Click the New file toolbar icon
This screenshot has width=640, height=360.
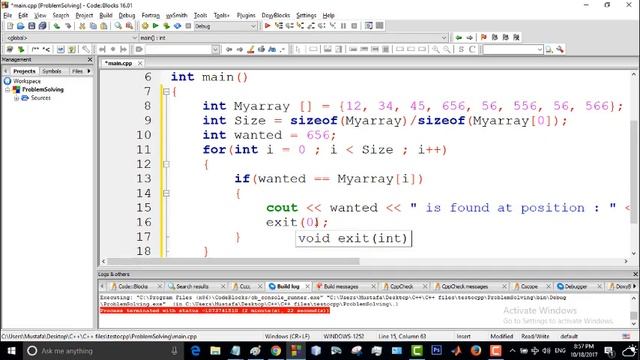(10, 26)
